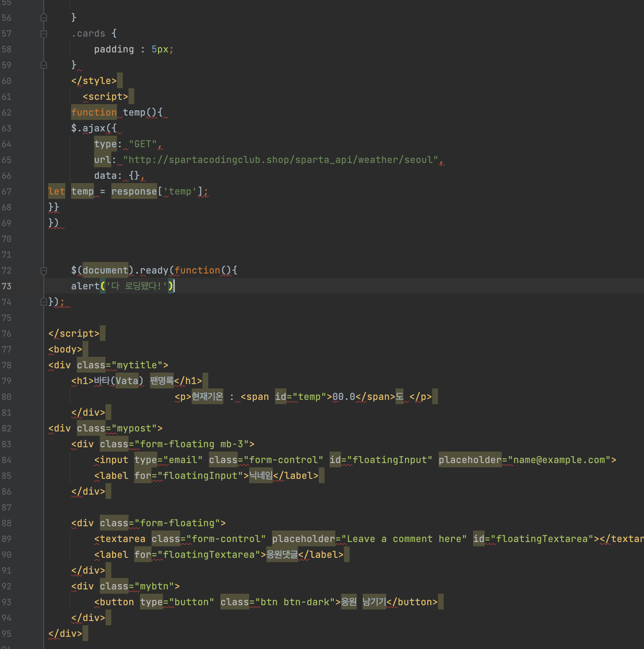The height and width of the screenshot is (649, 644).
Task: Click 'document' inside the jQuery ready call
Action: click(106, 270)
